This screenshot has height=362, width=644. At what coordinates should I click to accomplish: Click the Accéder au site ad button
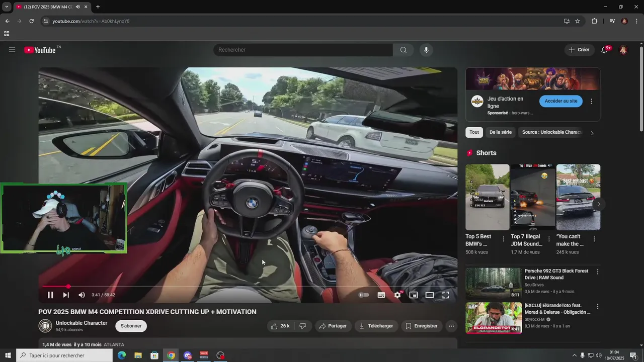click(x=561, y=101)
